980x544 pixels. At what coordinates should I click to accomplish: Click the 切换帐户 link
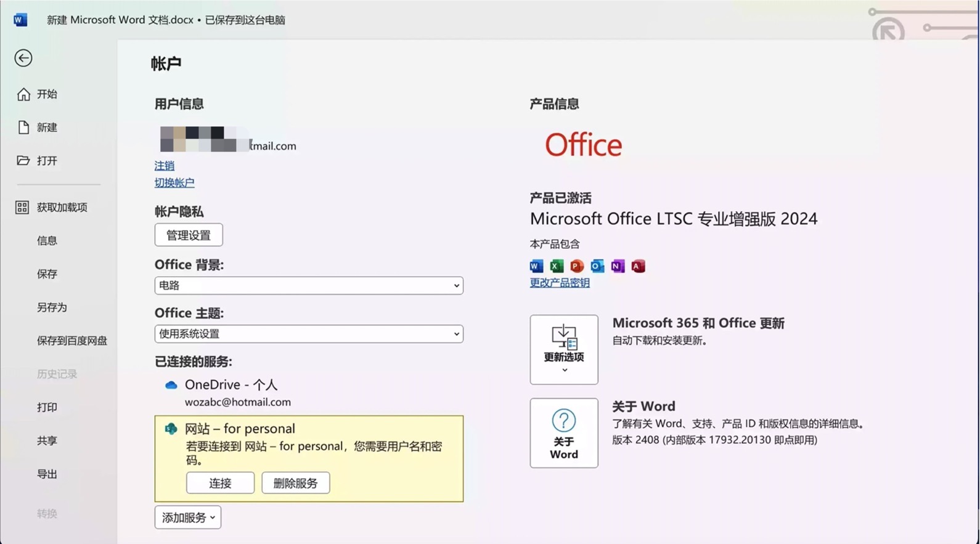point(174,183)
